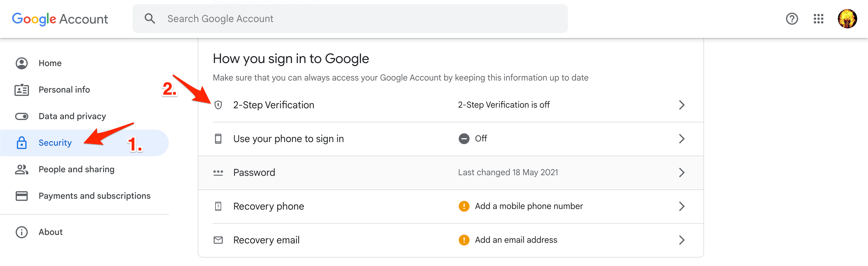Click the 2-Step Verification shield icon
The height and width of the screenshot is (266, 868).
pyautogui.click(x=218, y=105)
